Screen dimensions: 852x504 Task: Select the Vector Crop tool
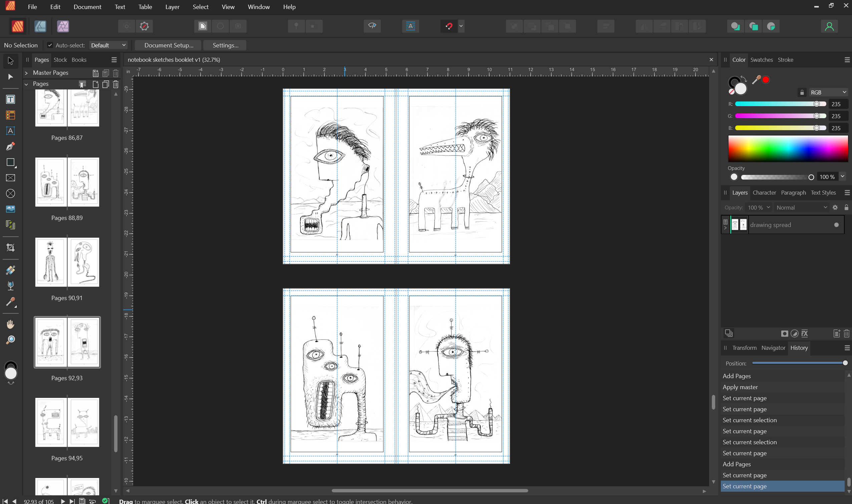11,248
